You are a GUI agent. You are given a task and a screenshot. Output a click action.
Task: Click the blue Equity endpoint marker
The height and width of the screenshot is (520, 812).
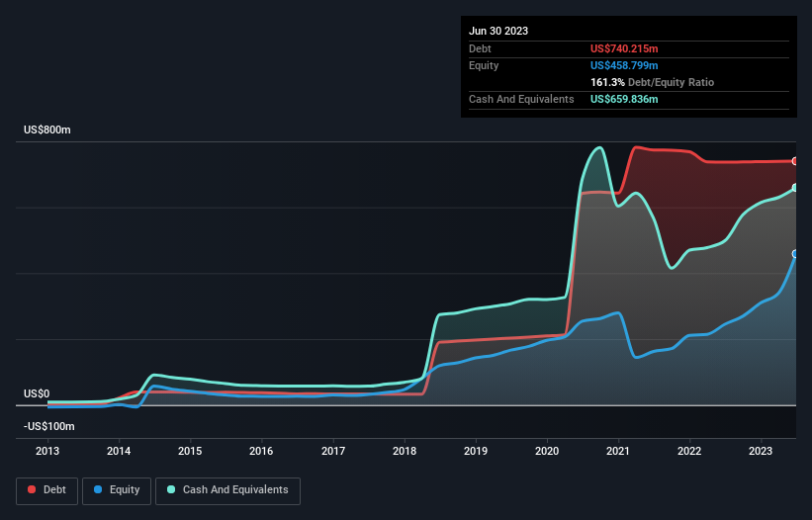point(795,254)
